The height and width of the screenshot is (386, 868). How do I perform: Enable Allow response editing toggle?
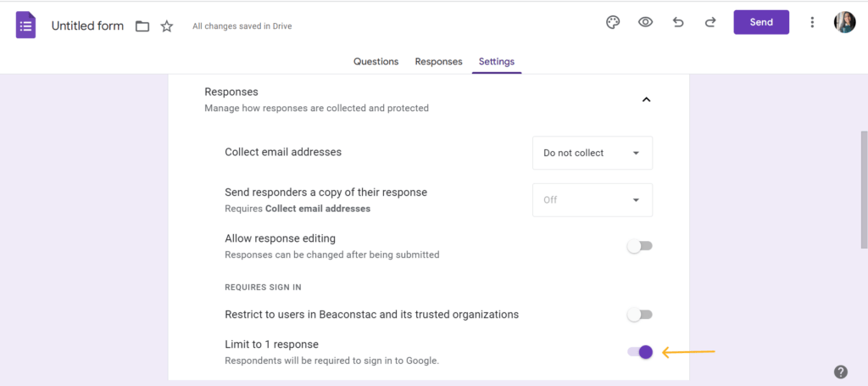pos(640,246)
